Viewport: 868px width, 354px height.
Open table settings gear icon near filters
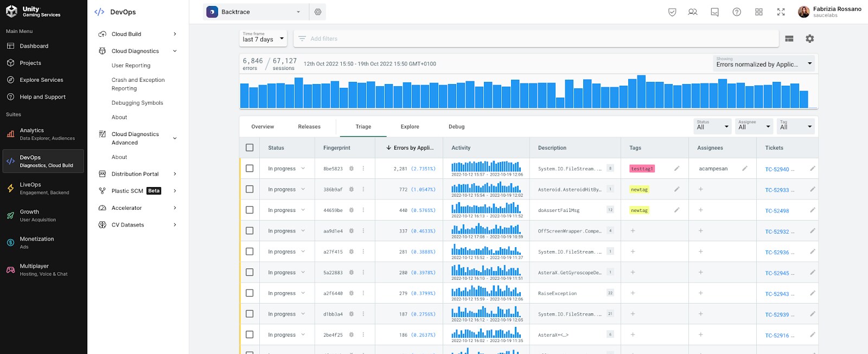click(x=809, y=38)
